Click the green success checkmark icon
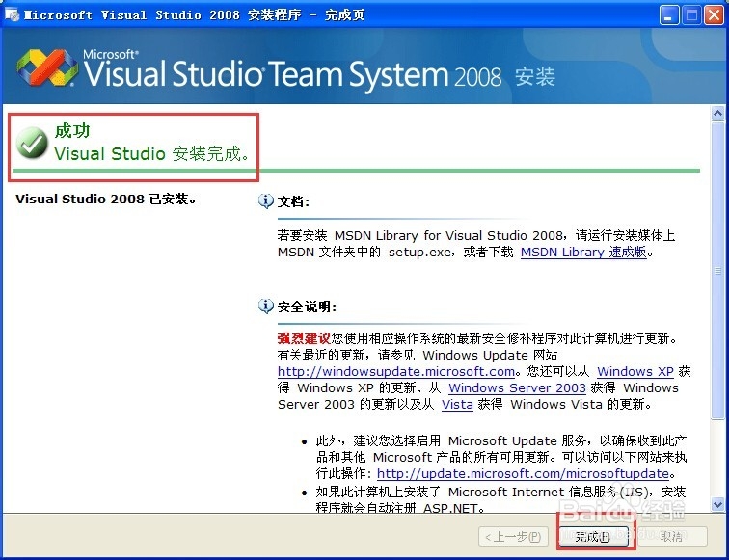The height and width of the screenshot is (560, 729). tap(32, 144)
